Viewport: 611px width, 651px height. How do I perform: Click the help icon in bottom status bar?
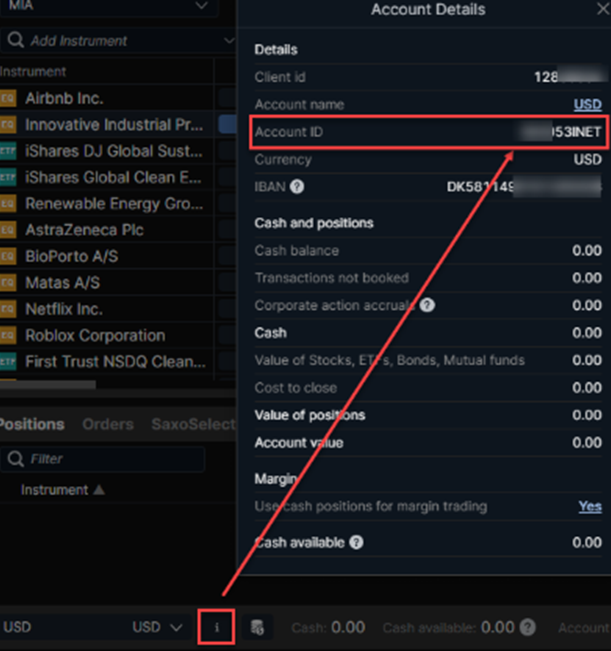tap(528, 627)
